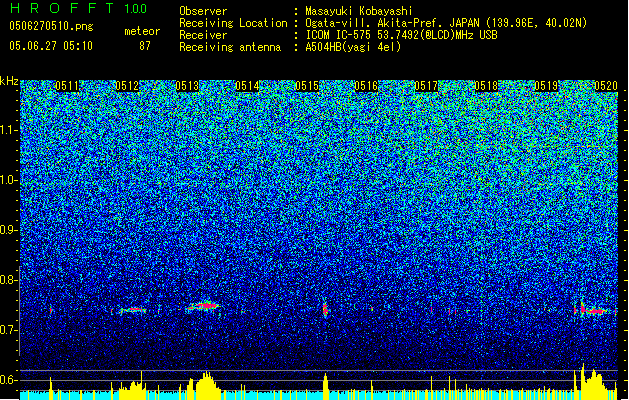Click the meteor label
The image size is (629, 400).
[x=142, y=31]
